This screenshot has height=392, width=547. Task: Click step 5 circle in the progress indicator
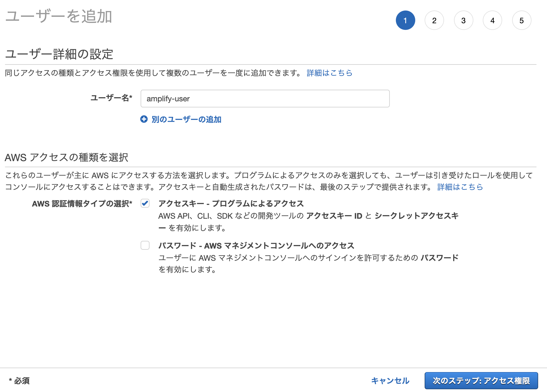coord(522,20)
